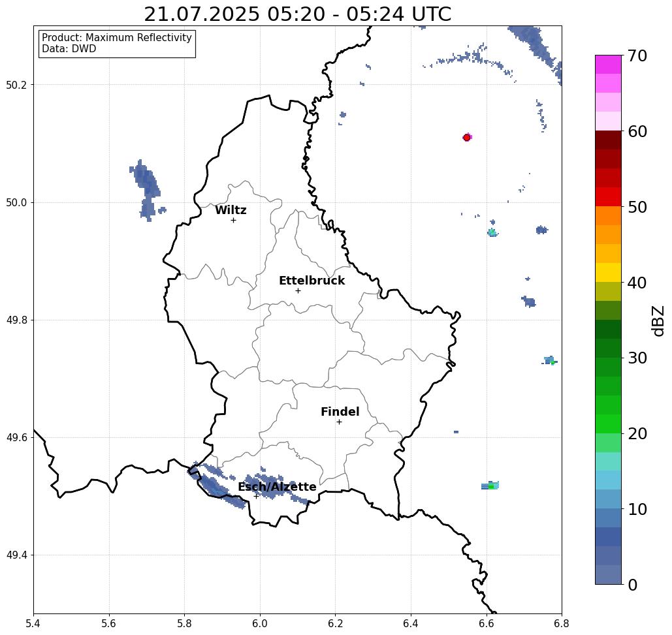The image size is (672, 635).
Task: Click the plus marker under Ettelbruck
Action: click(298, 290)
